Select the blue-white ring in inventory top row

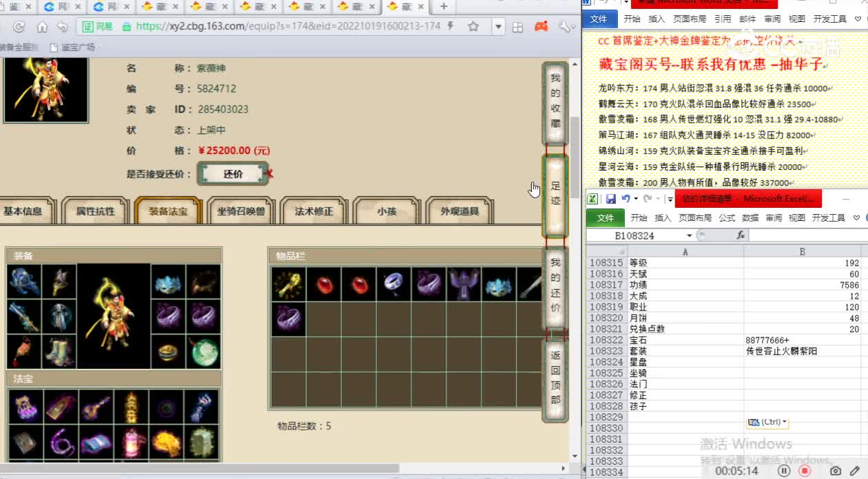[393, 284]
